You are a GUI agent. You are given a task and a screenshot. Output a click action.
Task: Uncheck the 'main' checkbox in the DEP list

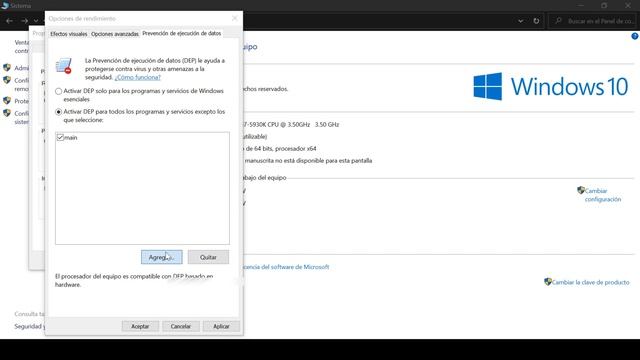tap(60, 138)
